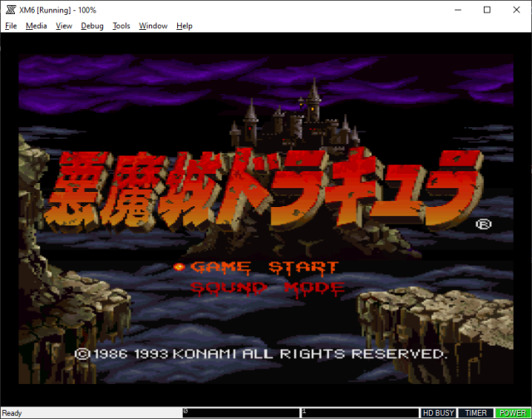Click the Konami copyright notice text

point(260,354)
